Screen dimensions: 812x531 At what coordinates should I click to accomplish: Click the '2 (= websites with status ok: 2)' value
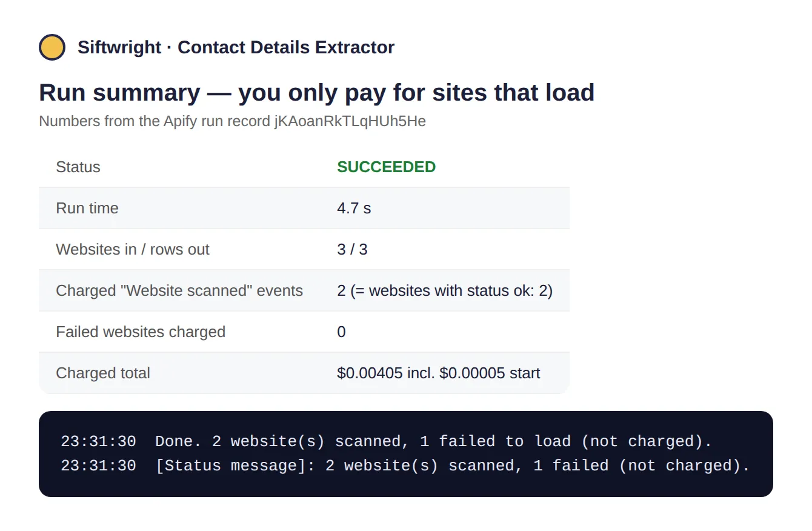[x=445, y=290]
